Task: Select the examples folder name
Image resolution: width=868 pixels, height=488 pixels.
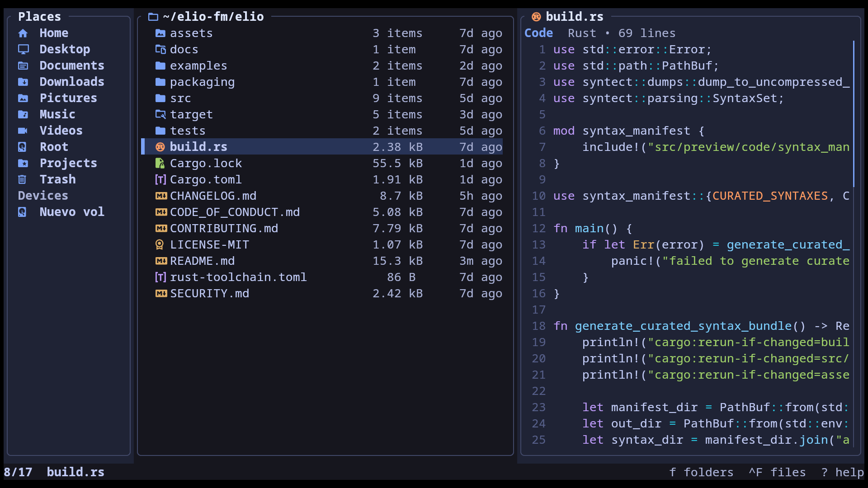Action: tap(198, 66)
